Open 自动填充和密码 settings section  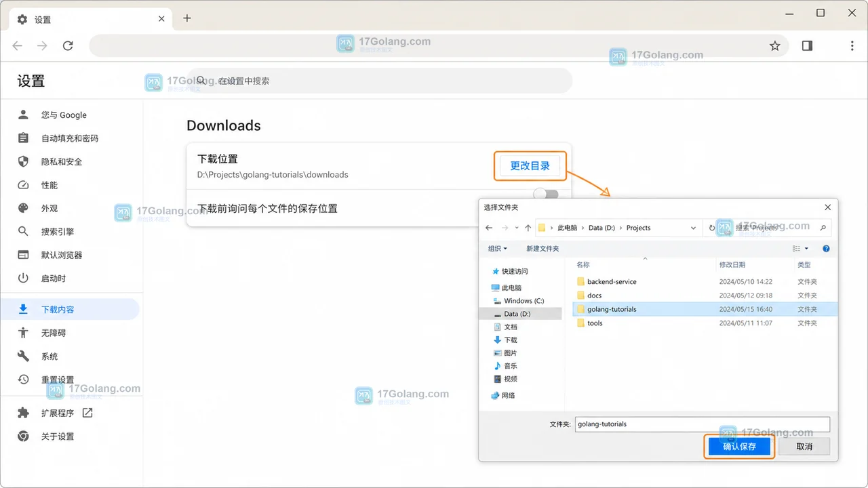pyautogui.click(x=70, y=138)
